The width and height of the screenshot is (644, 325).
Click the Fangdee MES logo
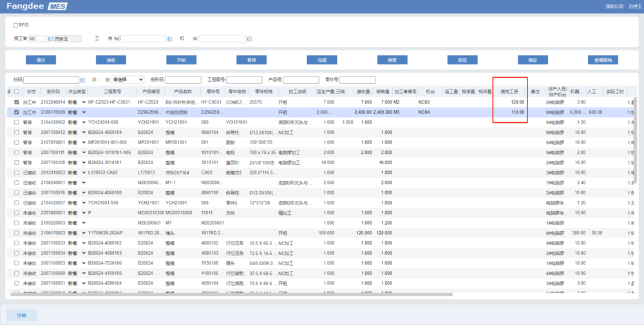(37, 6)
